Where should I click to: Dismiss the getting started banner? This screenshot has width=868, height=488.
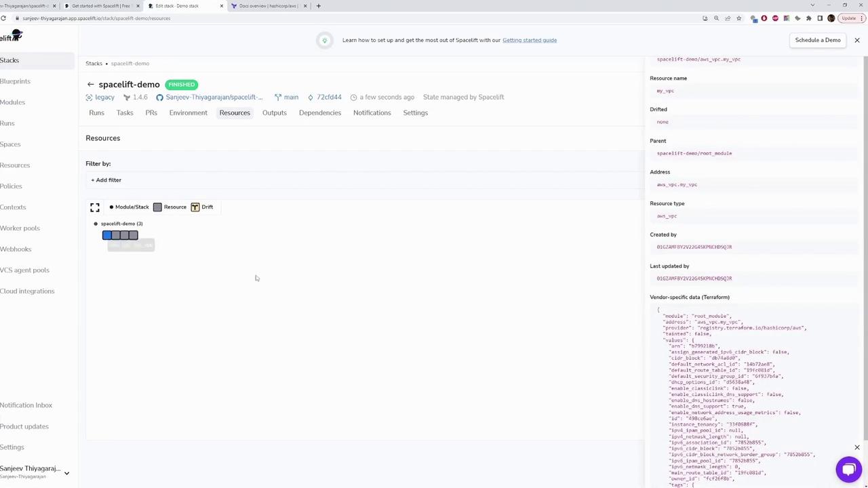coord(857,40)
